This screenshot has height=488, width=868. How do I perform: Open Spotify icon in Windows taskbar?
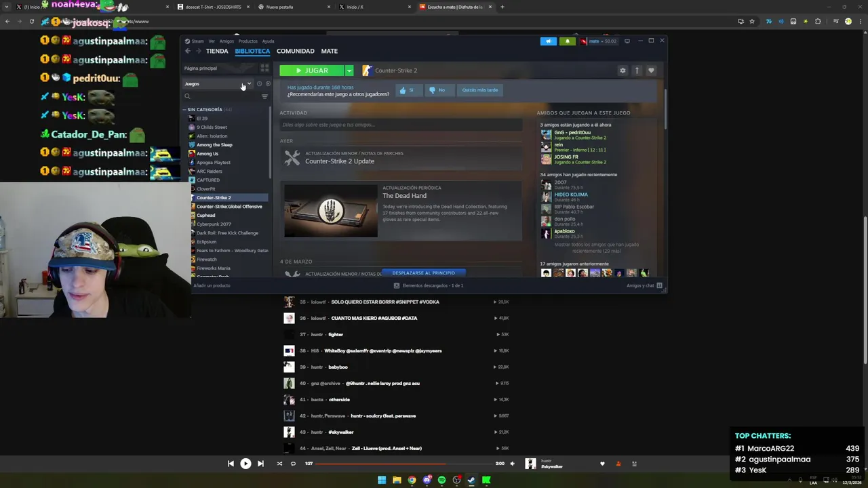point(441,480)
